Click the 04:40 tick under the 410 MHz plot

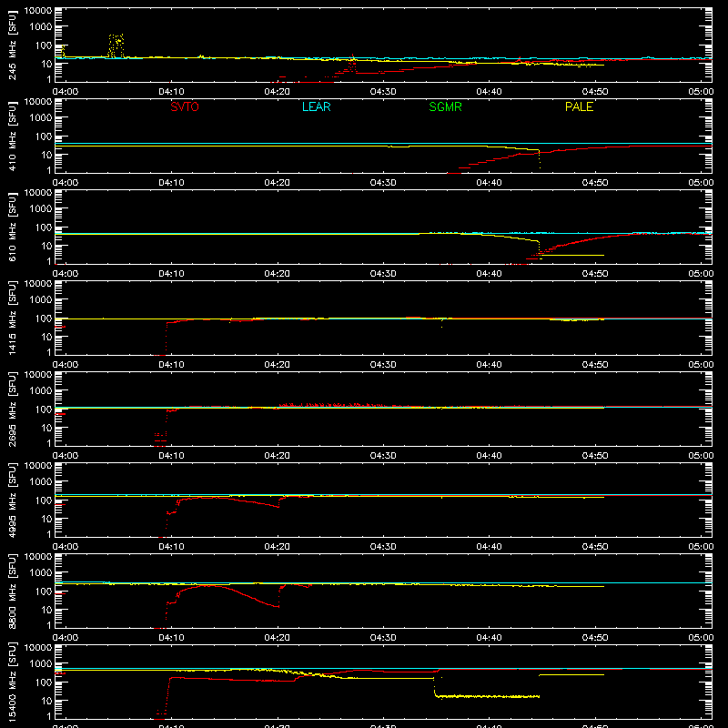[489, 183]
